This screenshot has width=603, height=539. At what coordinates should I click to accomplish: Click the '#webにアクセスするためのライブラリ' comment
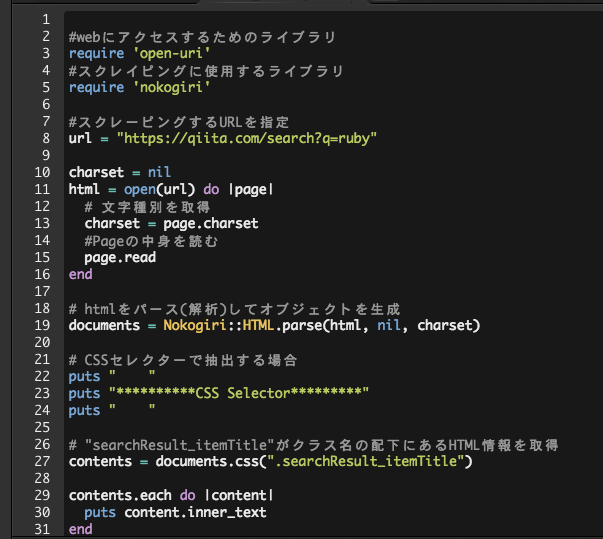click(x=202, y=37)
